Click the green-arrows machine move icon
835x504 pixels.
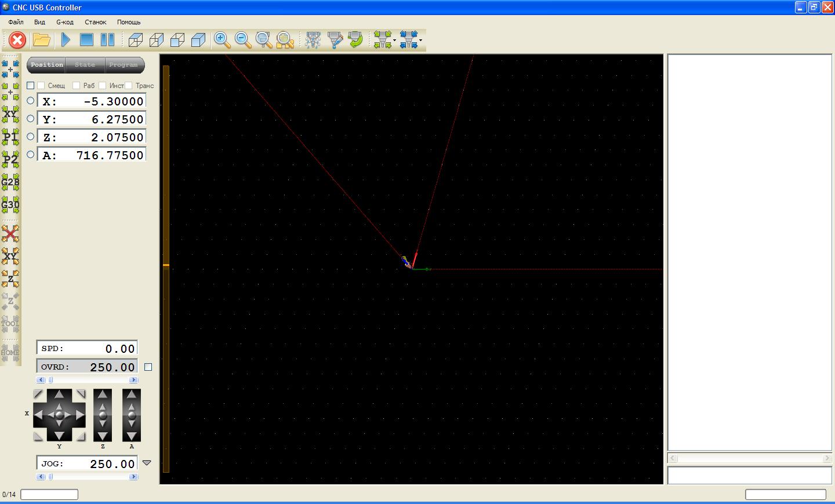pyautogui.click(x=383, y=40)
